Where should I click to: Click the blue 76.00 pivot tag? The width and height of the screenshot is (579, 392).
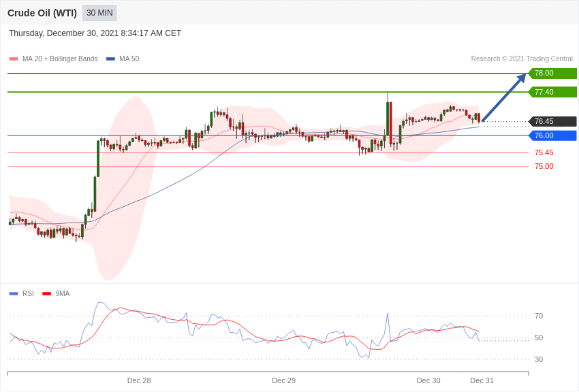(x=552, y=135)
